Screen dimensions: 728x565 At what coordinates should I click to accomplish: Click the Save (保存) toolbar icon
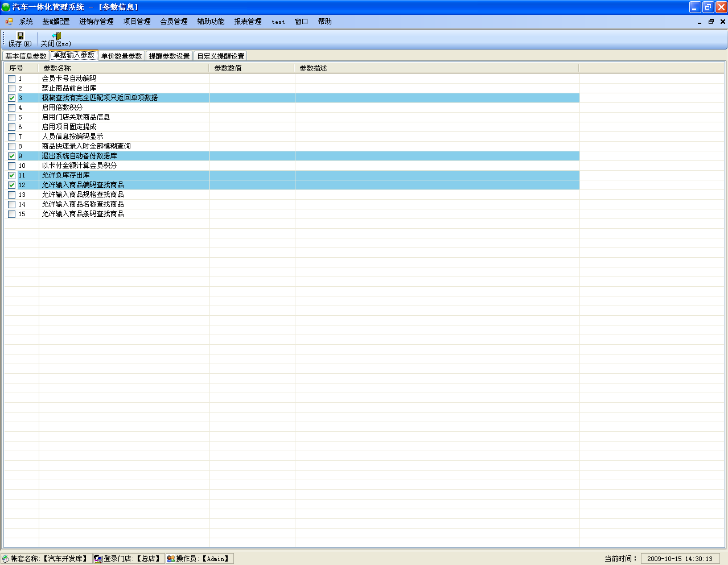tap(20, 36)
